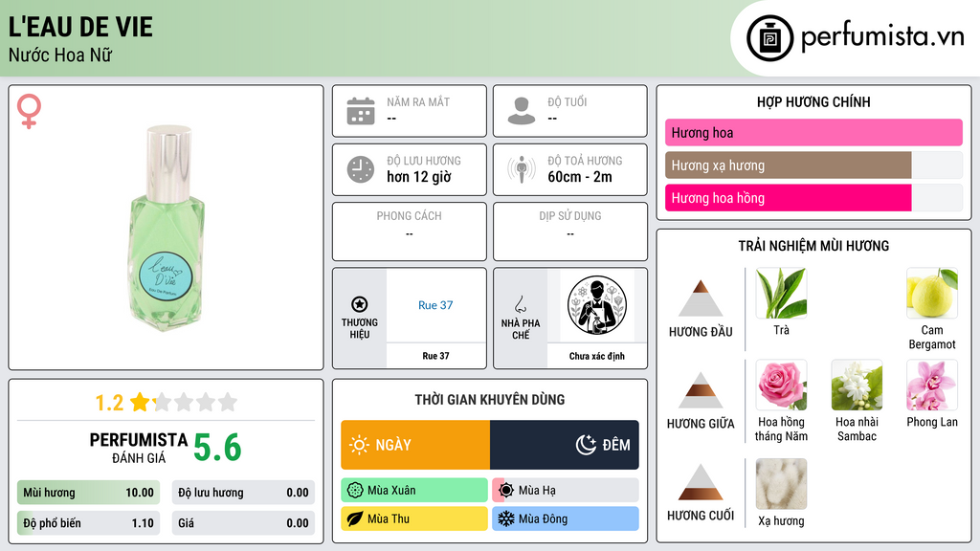Screen dimensions: 980x551
Task: Choose the Mùa Hạ season bar
Action: [566, 491]
